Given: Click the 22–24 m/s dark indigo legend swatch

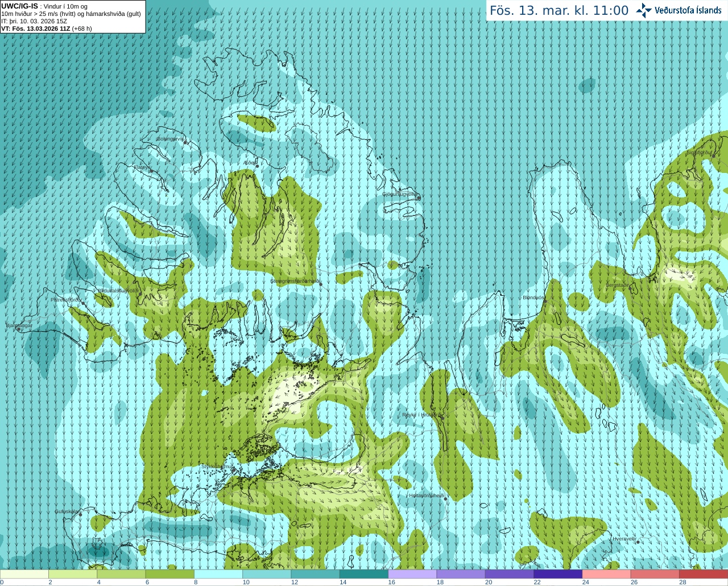Looking at the screenshot, I should 558,574.
